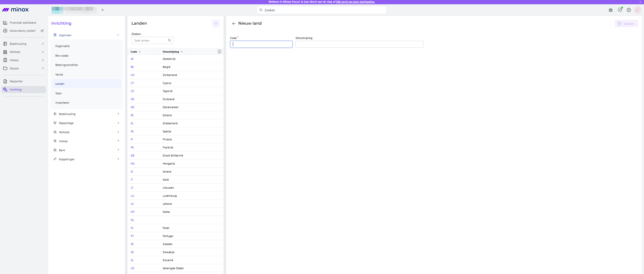Open country code GB

pyautogui.click(x=132, y=155)
